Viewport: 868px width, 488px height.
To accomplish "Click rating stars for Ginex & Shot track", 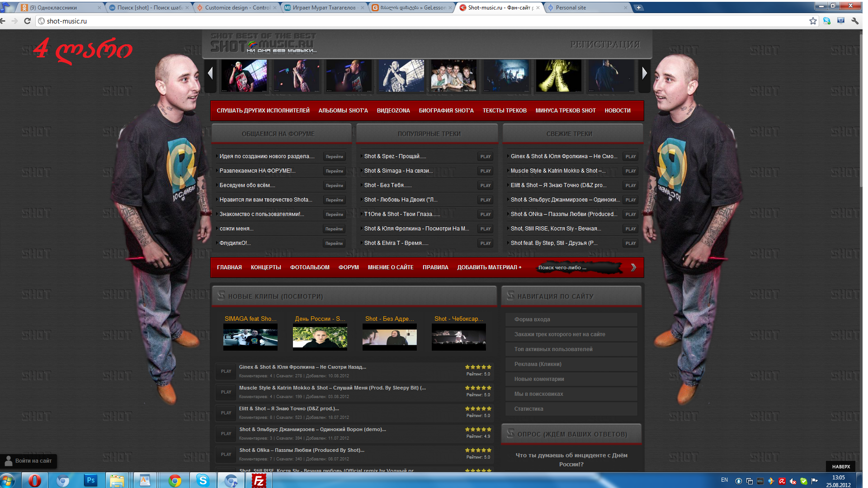I will [478, 367].
